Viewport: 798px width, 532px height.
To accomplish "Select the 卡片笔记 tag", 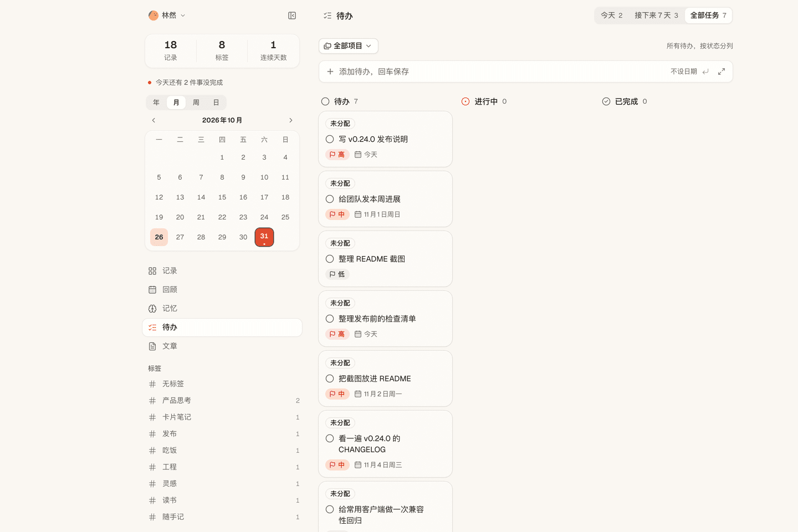I will (224, 417).
